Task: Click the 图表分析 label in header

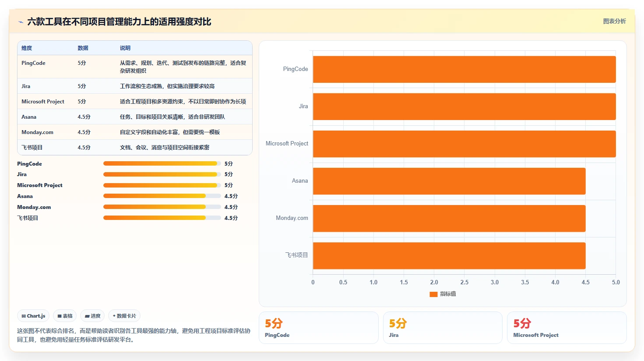Action: click(x=614, y=21)
